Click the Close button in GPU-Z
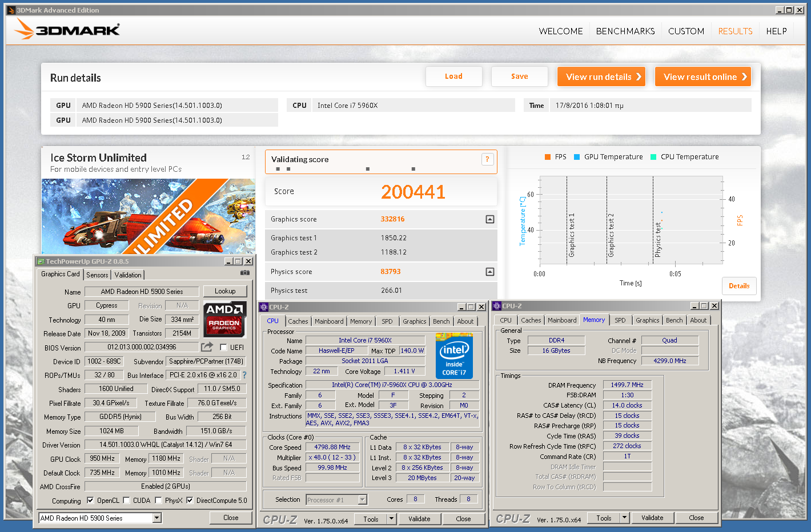This screenshot has width=811, height=532. click(x=231, y=518)
